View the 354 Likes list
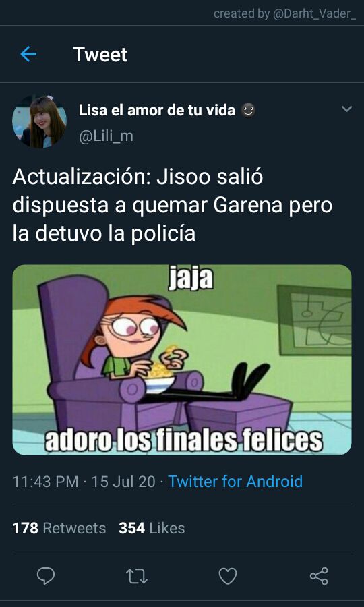364x607 pixels. pyautogui.click(x=152, y=528)
